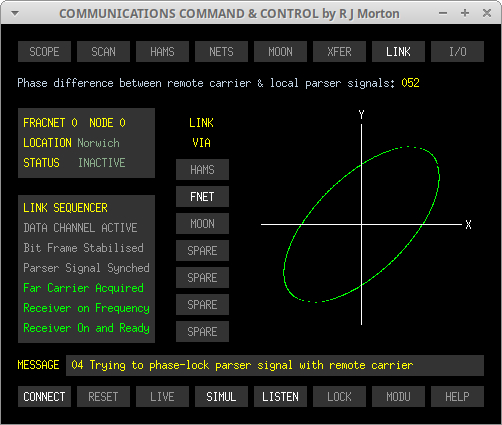The image size is (502, 425).
Task: Click 'Far Carrier Acquired' sequencer step
Action: tap(83, 288)
